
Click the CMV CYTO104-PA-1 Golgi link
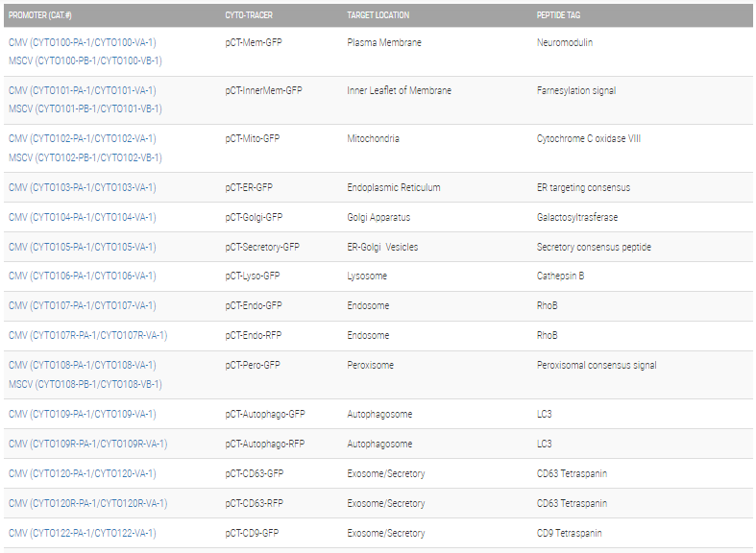(x=82, y=217)
